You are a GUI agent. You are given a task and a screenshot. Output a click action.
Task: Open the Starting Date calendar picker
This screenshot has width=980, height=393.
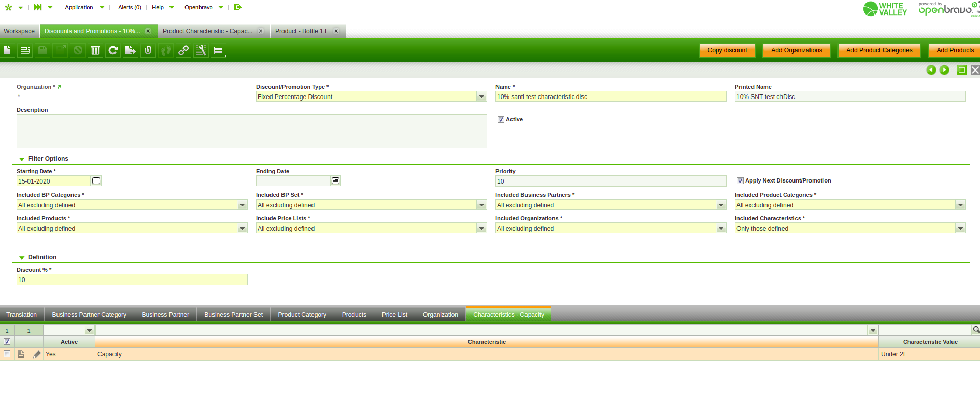tap(96, 181)
